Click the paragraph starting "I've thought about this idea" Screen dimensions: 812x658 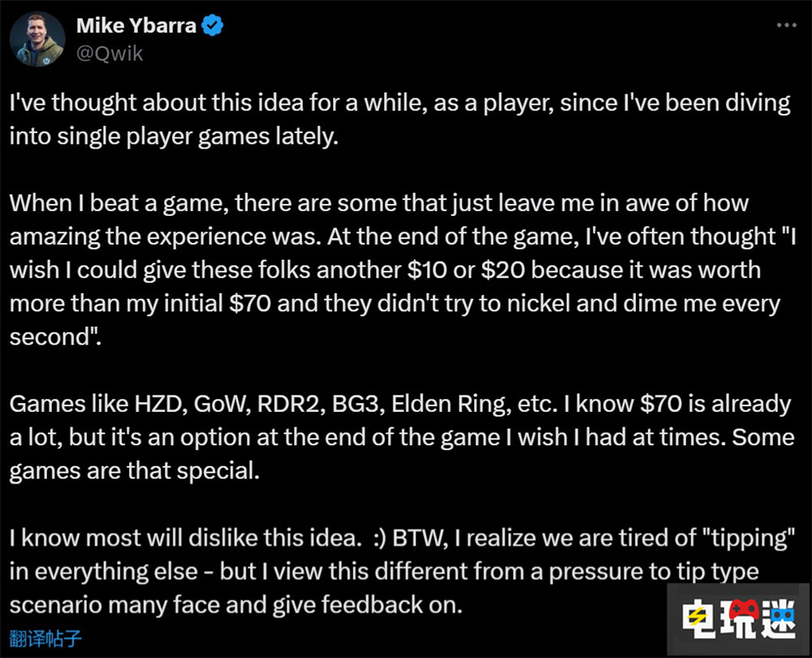pyautogui.click(x=400, y=119)
